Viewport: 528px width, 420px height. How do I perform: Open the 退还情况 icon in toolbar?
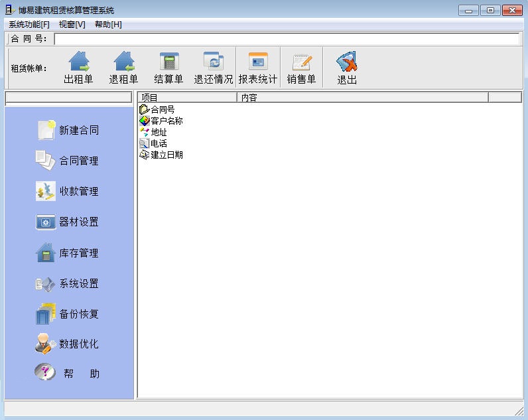214,61
